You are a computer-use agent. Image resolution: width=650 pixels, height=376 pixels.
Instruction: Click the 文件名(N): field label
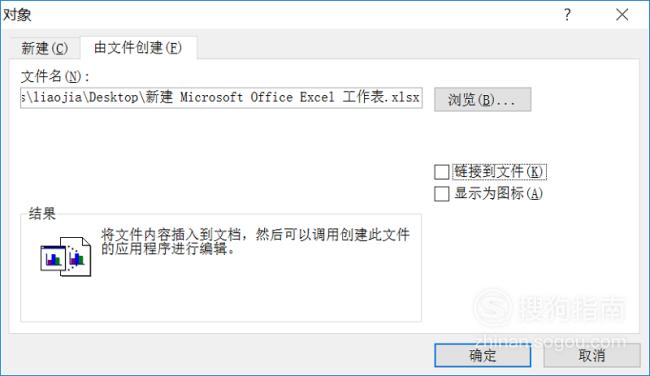pyautogui.click(x=55, y=76)
